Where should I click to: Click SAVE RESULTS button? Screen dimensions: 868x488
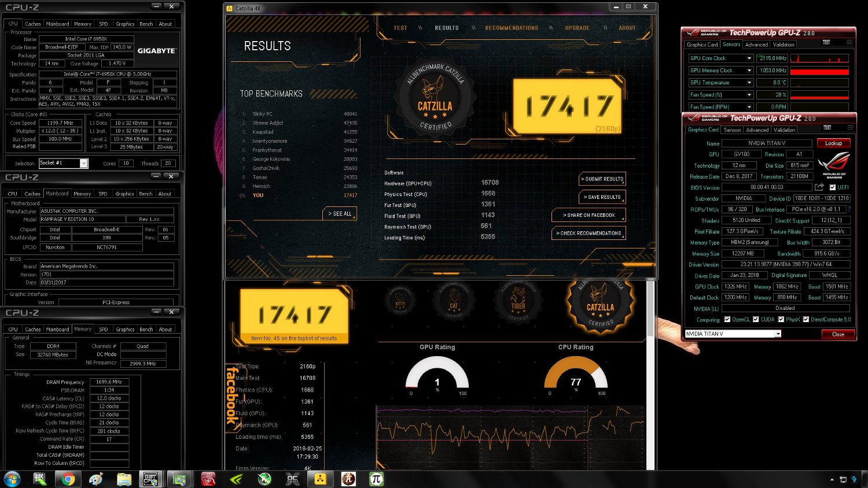602,197
